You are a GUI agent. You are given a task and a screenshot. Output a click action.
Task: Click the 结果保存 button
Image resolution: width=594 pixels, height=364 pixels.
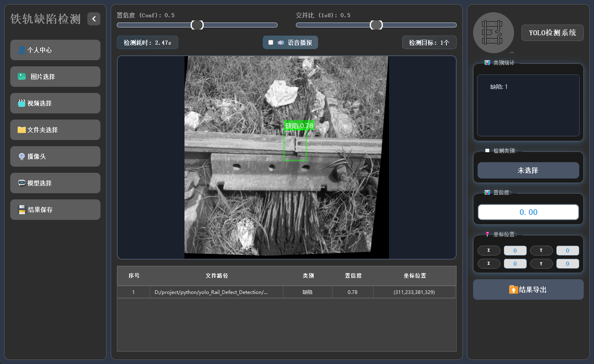[55, 210]
